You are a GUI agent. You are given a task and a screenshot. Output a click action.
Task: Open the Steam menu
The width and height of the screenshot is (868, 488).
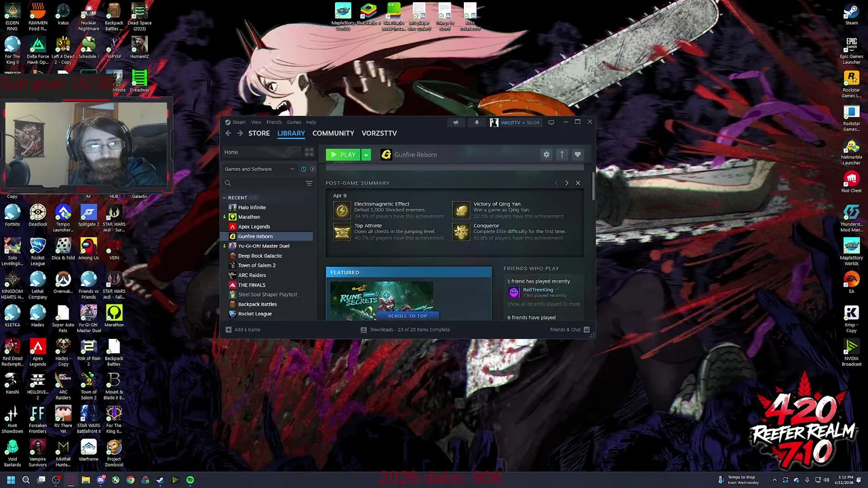pyautogui.click(x=239, y=122)
